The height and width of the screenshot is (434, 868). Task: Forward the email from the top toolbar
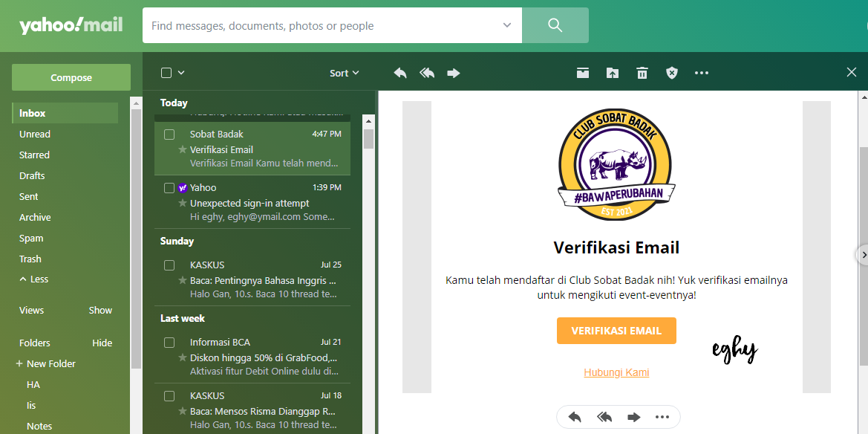coord(454,73)
